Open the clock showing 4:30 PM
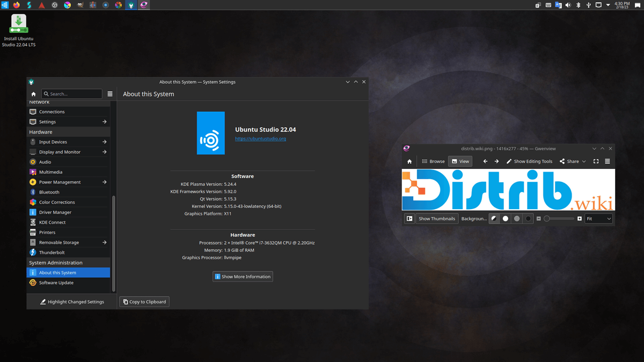Image resolution: width=644 pixels, height=362 pixels. coord(621,5)
